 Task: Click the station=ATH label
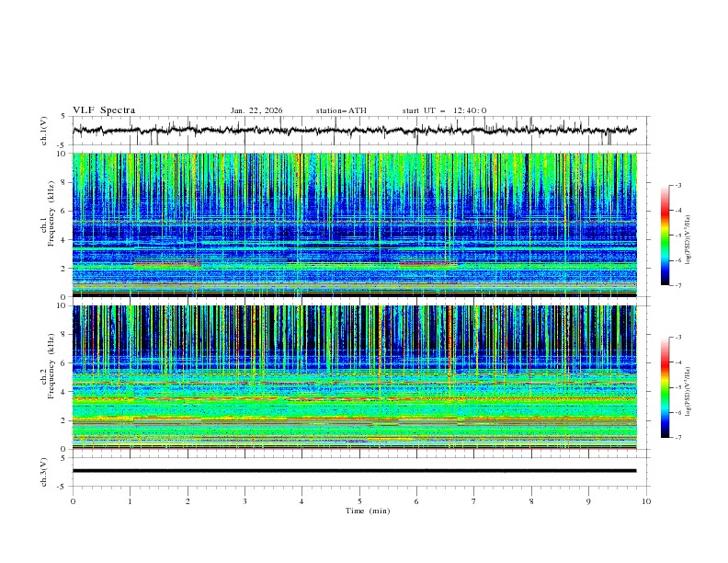tap(341, 110)
